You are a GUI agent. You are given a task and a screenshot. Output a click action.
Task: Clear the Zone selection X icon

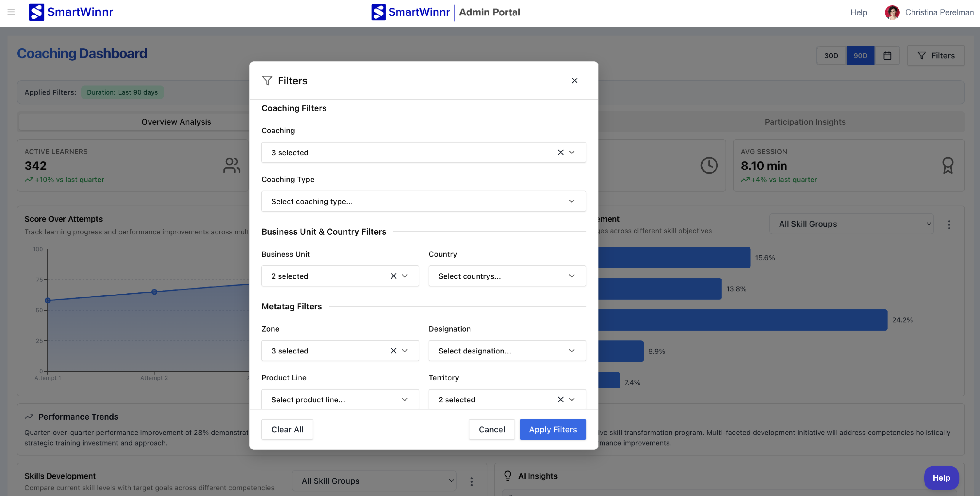pos(393,350)
